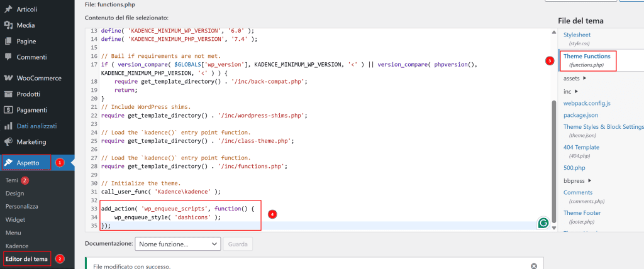This screenshot has height=269, width=644.
Task: Click the Pagamenti payments icon
Action: pos(9,110)
